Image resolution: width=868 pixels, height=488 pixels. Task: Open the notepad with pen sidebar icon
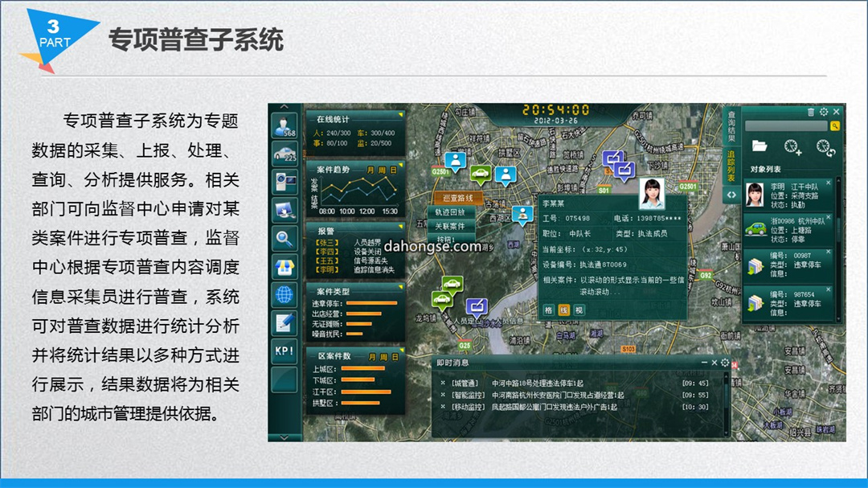tap(285, 323)
